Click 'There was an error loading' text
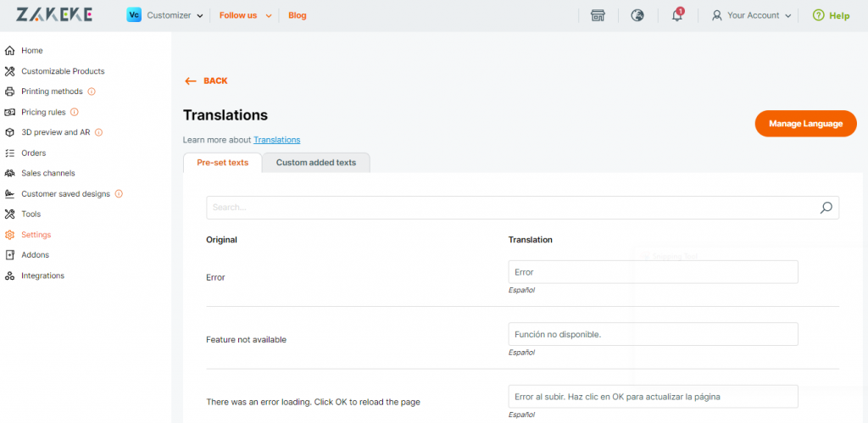 [314, 403]
